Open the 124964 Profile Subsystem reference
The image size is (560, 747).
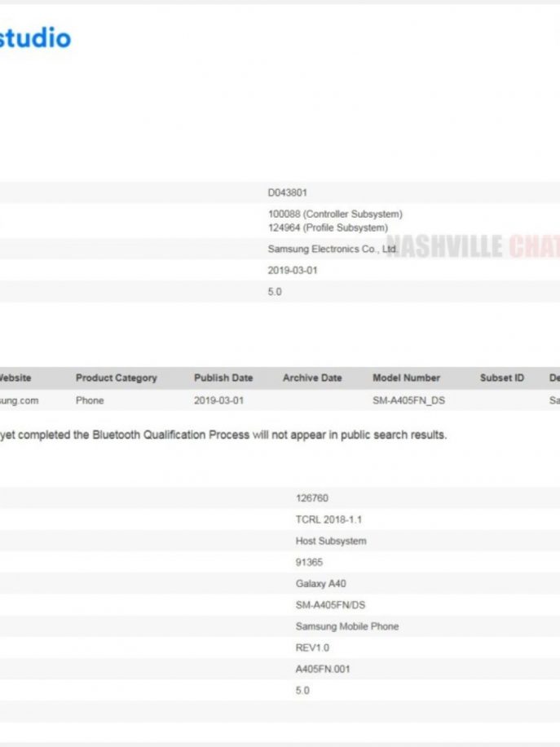[327, 228]
